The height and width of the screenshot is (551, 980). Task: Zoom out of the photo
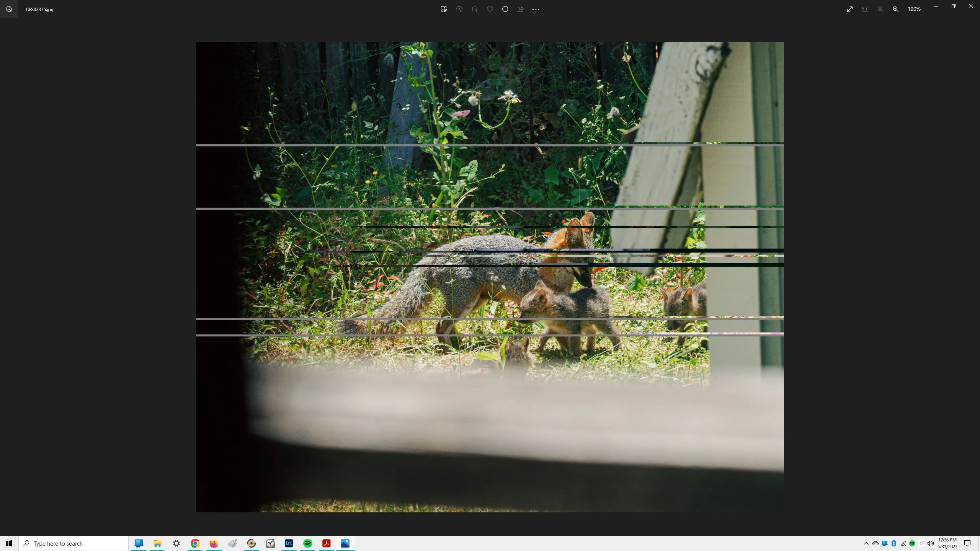pos(880,9)
